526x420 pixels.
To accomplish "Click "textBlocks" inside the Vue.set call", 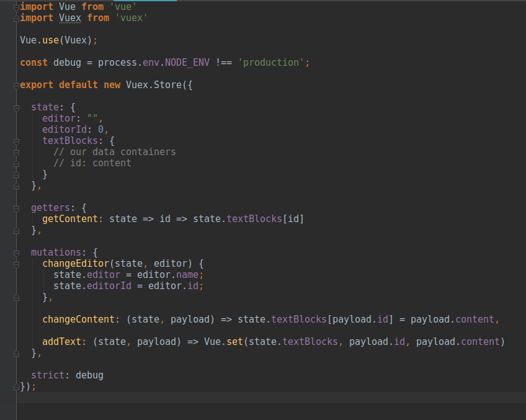I will click(310, 342).
